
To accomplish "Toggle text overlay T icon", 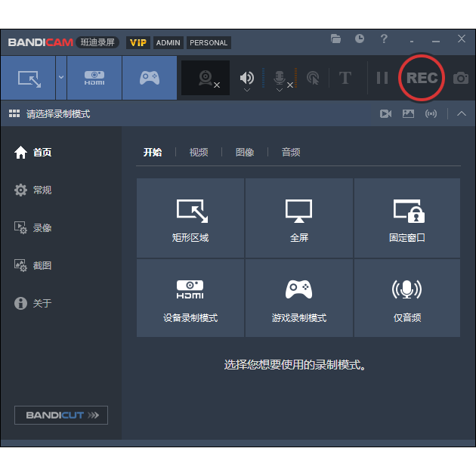I will [345, 78].
